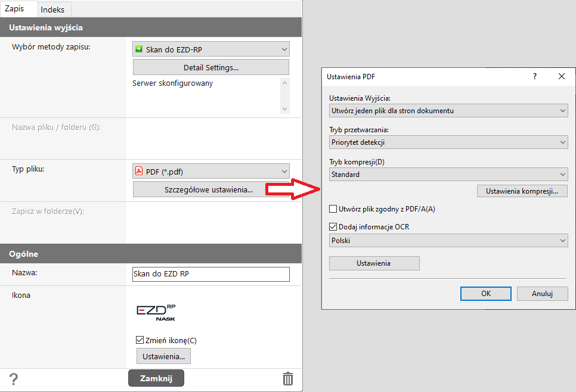Click the help button in Ustawienia PDF title bar

click(535, 76)
